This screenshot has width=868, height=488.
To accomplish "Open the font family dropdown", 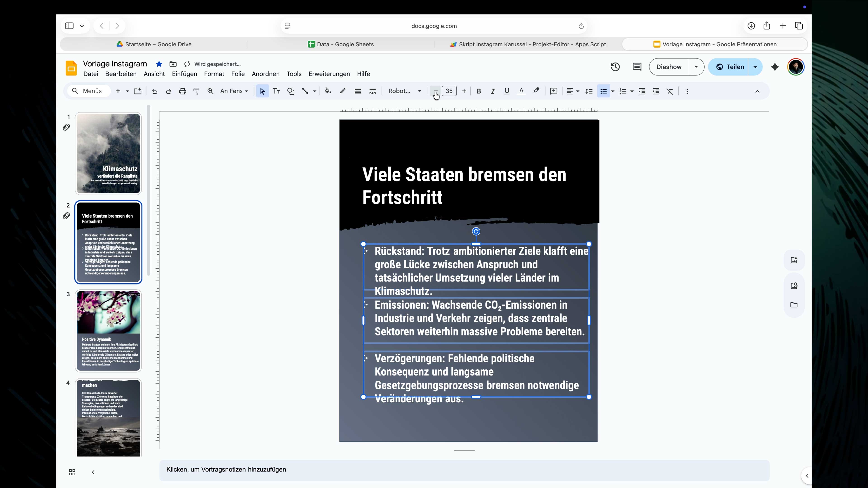I will (x=404, y=91).
